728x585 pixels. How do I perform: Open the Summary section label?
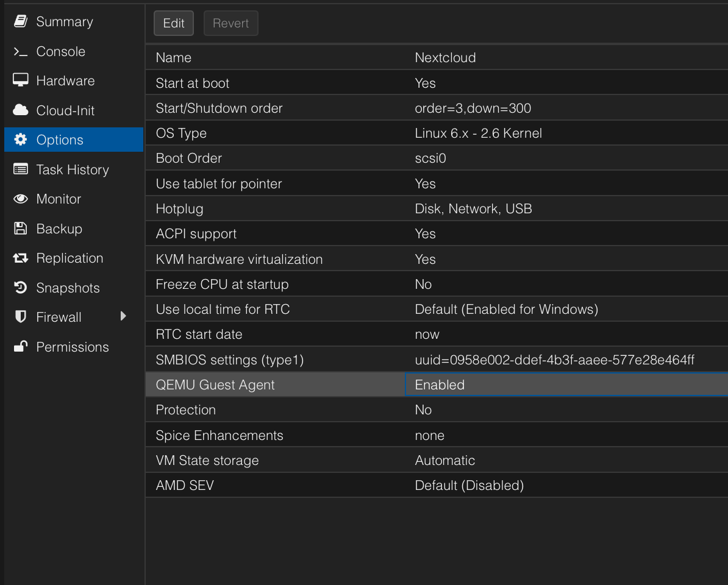(65, 22)
